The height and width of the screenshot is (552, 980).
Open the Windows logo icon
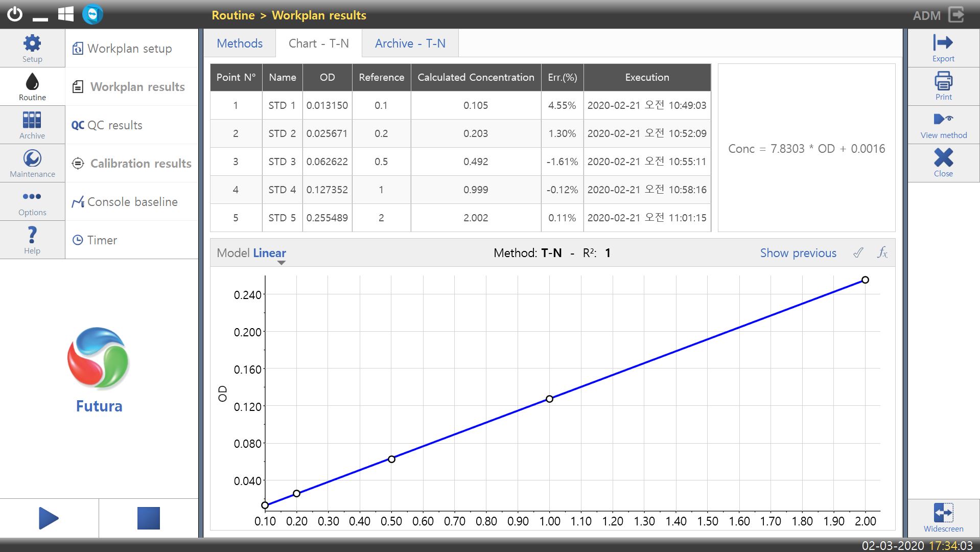click(x=65, y=14)
